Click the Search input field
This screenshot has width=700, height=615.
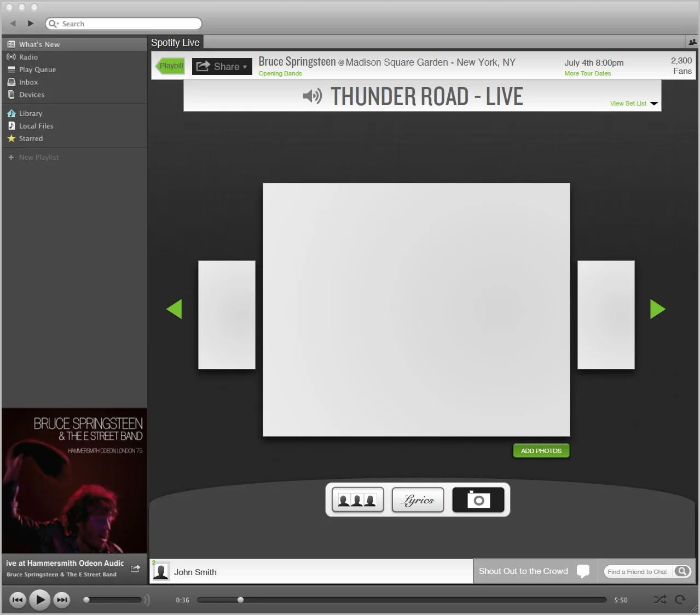(x=124, y=24)
